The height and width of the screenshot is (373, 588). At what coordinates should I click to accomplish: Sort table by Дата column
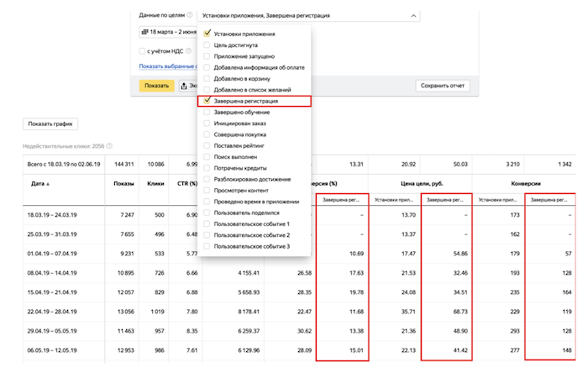(x=40, y=184)
